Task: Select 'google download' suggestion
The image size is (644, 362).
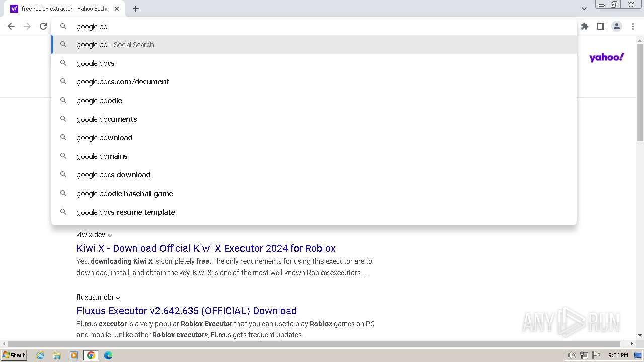Action: point(314,138)
